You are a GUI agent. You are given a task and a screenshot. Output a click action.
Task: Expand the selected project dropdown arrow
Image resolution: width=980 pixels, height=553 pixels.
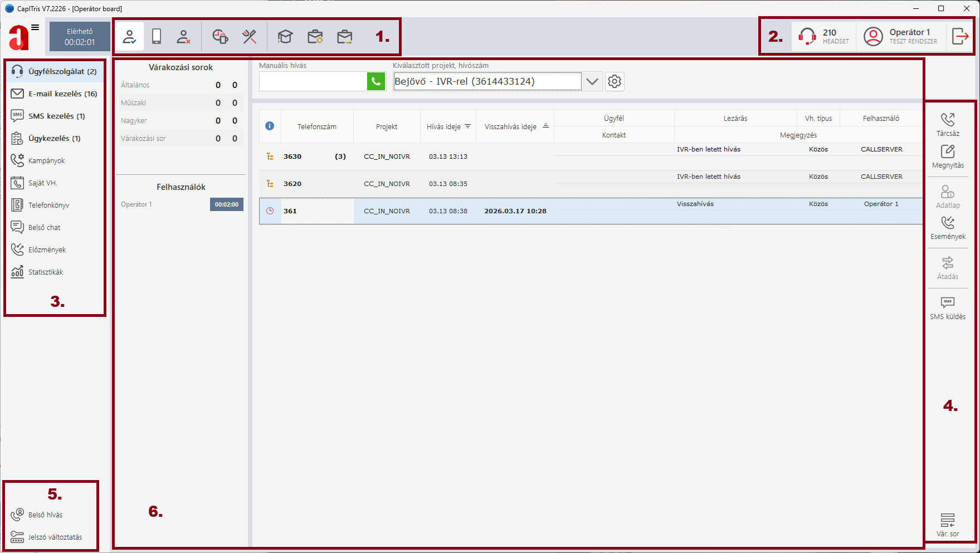592,81
